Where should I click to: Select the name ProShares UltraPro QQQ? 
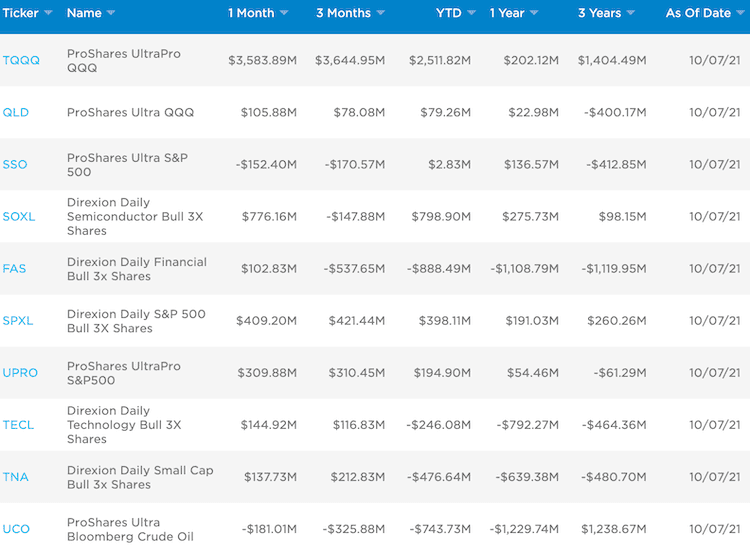[124, 61]
